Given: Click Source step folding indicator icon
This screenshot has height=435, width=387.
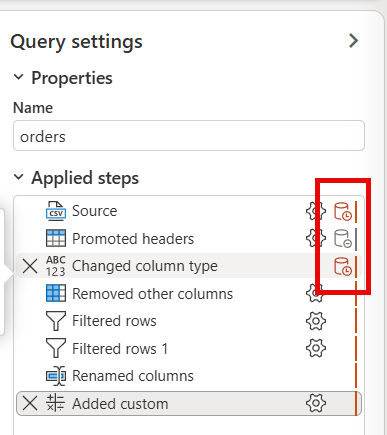Looking at the screenshot, I should (343, 211).
